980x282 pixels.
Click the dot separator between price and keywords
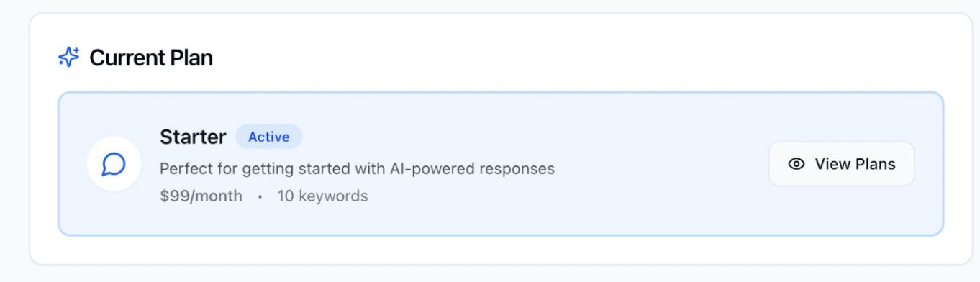[260, 196]
